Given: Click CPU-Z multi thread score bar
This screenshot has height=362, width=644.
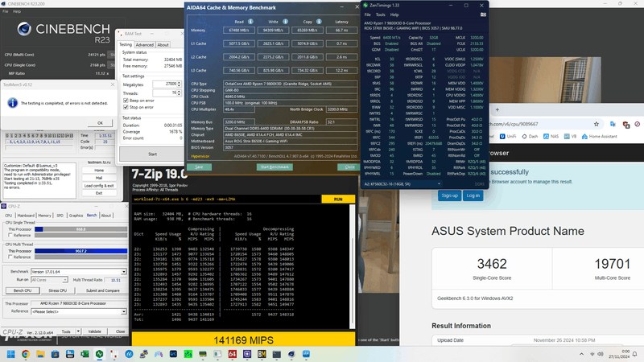Looking at the screenshot, I should pos(81,251).
